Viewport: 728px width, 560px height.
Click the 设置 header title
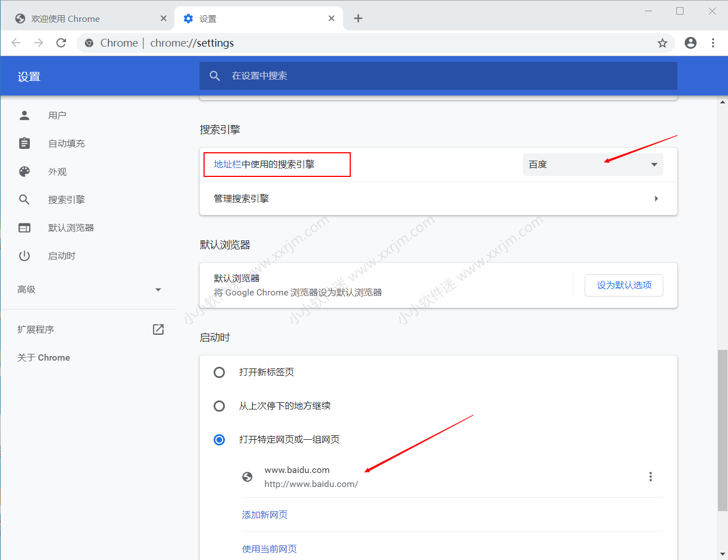click(29, 77)
